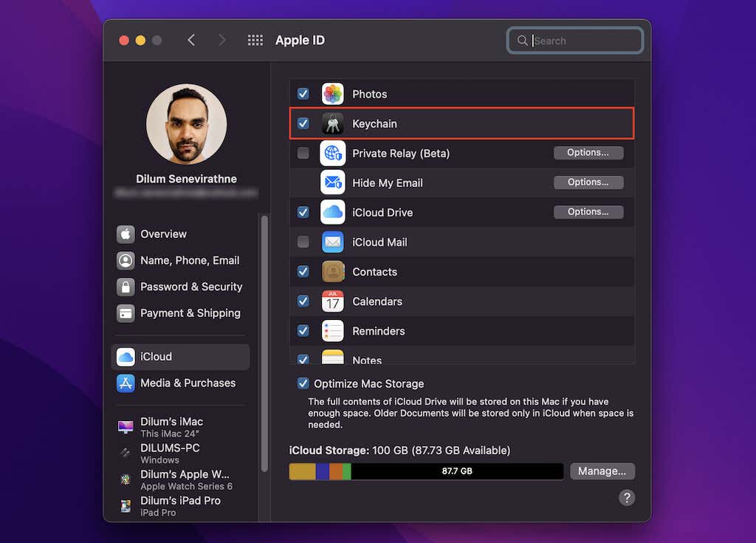Enable the Private Relay (Beta) checkbox

303,153
